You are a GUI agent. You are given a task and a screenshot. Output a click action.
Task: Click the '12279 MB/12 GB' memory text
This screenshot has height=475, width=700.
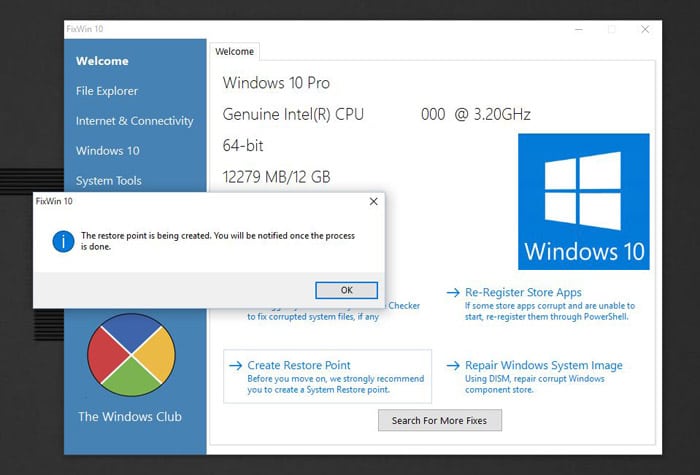[x=276, y=177]
